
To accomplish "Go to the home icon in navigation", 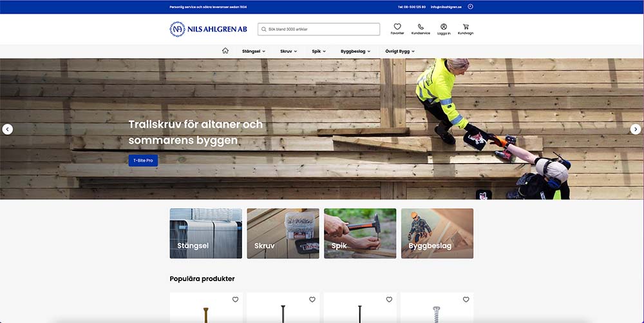I will (225, 51).
